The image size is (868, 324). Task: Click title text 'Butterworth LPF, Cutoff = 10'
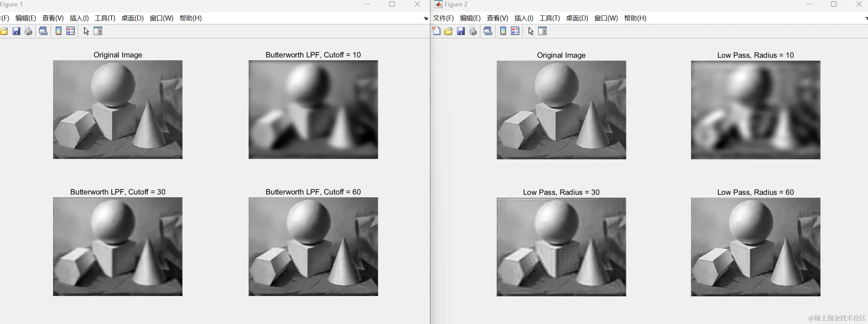(x=313, y=55)
